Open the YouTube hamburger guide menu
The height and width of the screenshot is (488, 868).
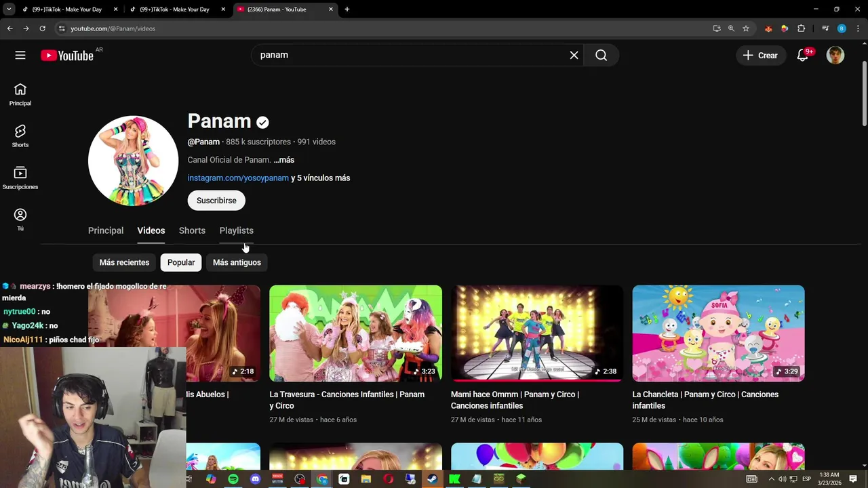pyautogui.click(x=20, y=56)
